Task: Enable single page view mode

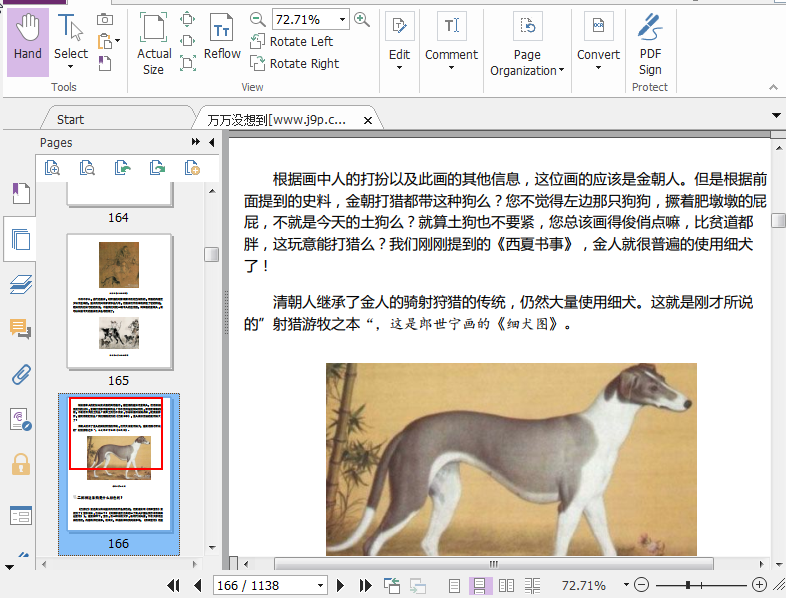Action: click(455, 585)
